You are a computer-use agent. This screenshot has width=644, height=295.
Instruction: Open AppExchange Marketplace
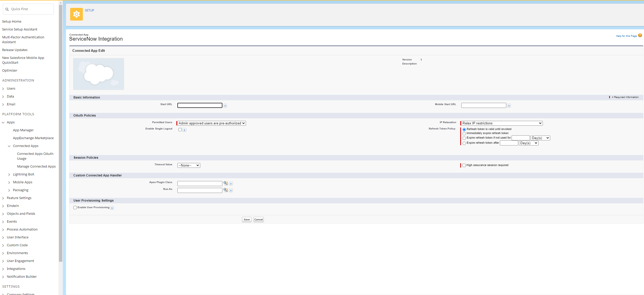[x=33, y=138]
